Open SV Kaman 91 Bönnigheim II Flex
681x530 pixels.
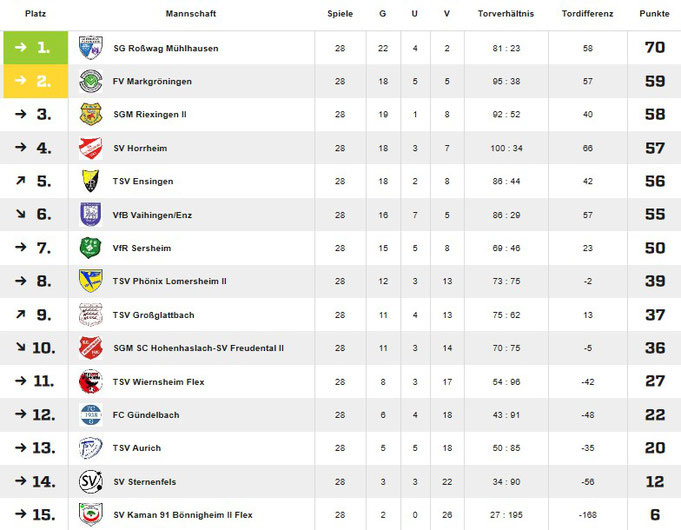tap(183, 515)
